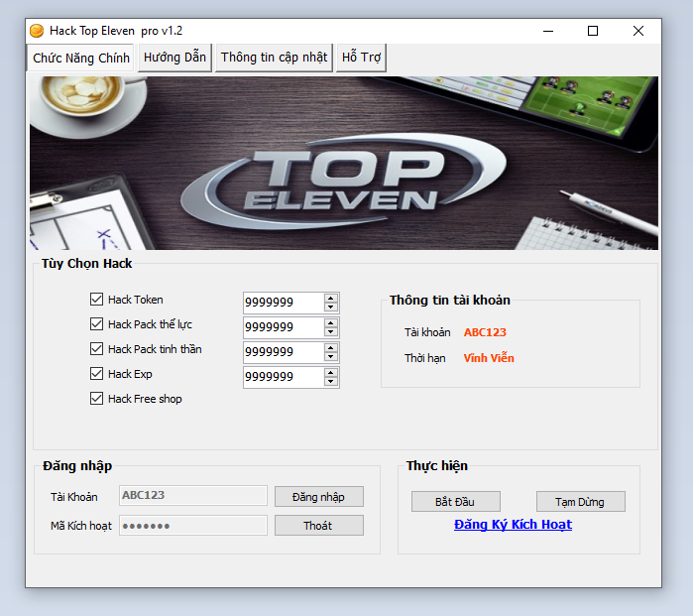
Task: Click the app icon in the title bar
Action: pyautogui.click(x=37, y=31)
